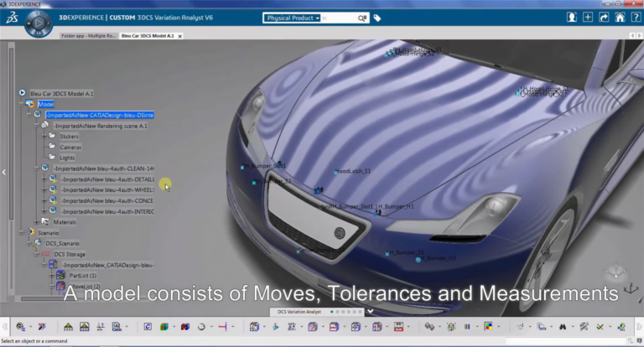Expand the action bar chevron toggle
The height and width of the screenshot is (347, 644).
point(370,312)
